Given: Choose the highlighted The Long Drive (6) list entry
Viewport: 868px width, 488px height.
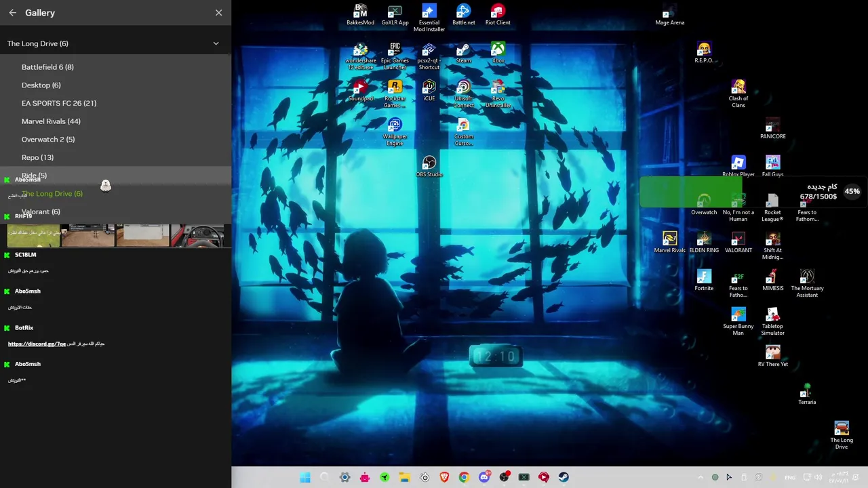Looking at the screenshot, I should [x=115, y=194].
